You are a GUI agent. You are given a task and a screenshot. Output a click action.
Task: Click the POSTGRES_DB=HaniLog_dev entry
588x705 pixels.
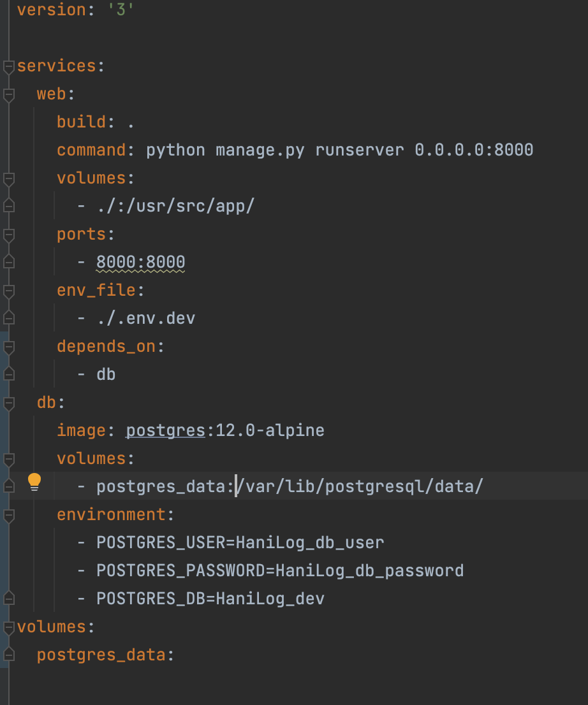click(210, 599)
